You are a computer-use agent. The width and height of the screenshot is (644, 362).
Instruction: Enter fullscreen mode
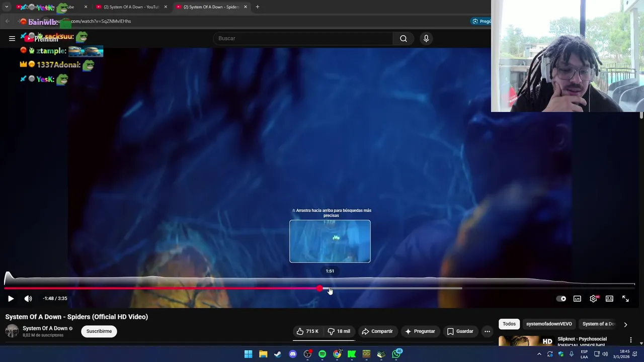tap(625, 299)
